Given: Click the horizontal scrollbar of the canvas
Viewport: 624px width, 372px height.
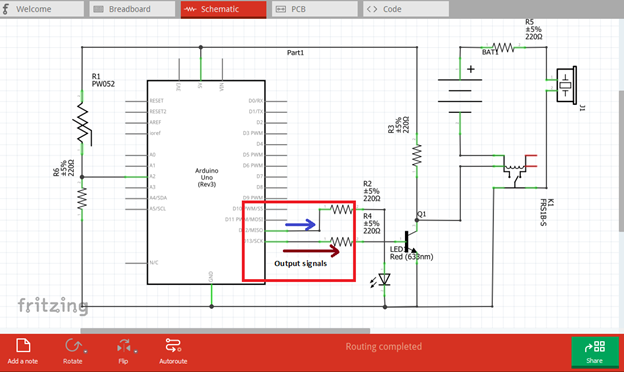Looking at the screenshot, I should pyautogui.click(x=225, y=331).
